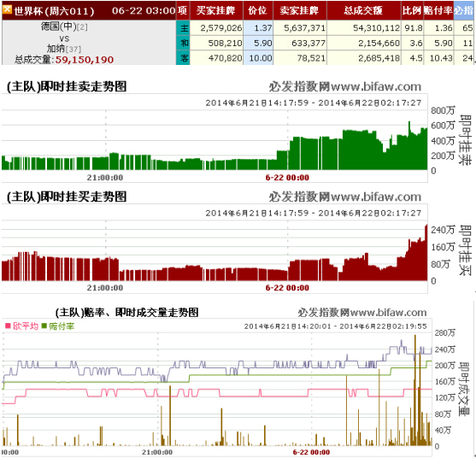Click the green 赔付率 legend swatch
Screen dimensions: 476x458
[44, 326]
